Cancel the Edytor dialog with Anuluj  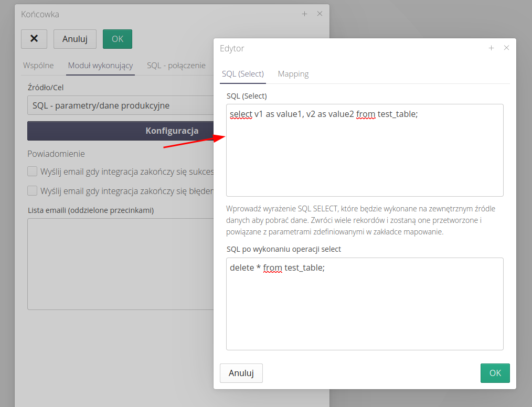(241, 373)
